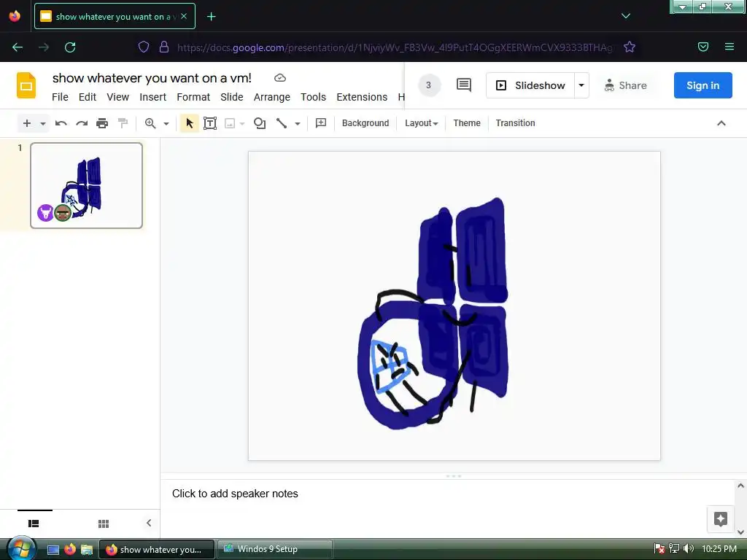Screen dimensions: 747x560
Task: Open the View menu
Action: [117, 97]
